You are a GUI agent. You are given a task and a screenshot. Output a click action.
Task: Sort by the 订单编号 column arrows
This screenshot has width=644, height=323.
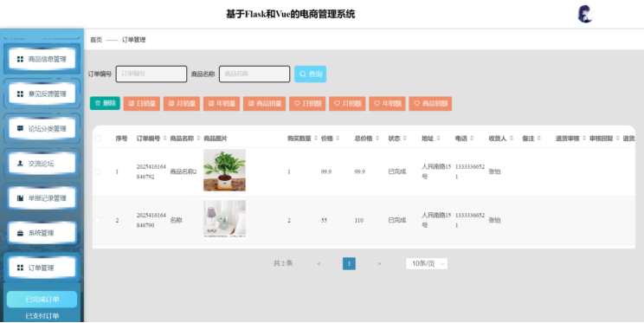pos(164,139)
